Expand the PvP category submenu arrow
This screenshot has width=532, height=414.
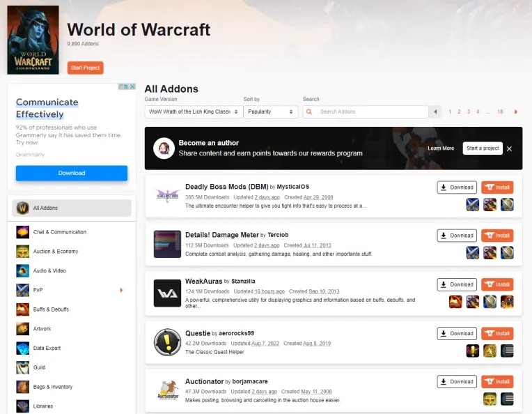point(121,290)
